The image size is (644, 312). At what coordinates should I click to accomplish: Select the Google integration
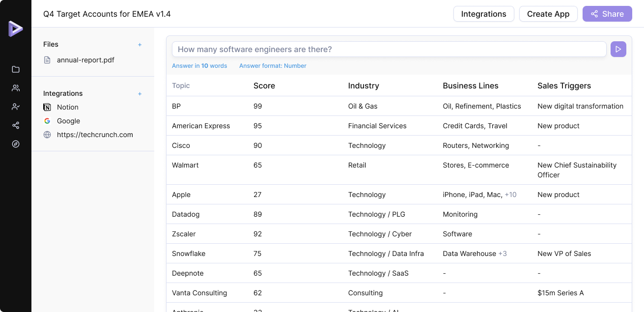68,121
